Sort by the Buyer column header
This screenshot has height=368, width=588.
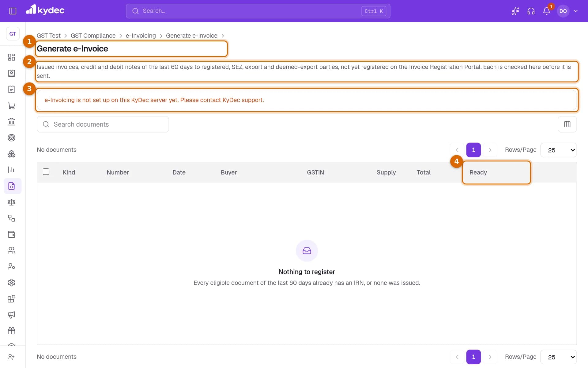(229, 172)
